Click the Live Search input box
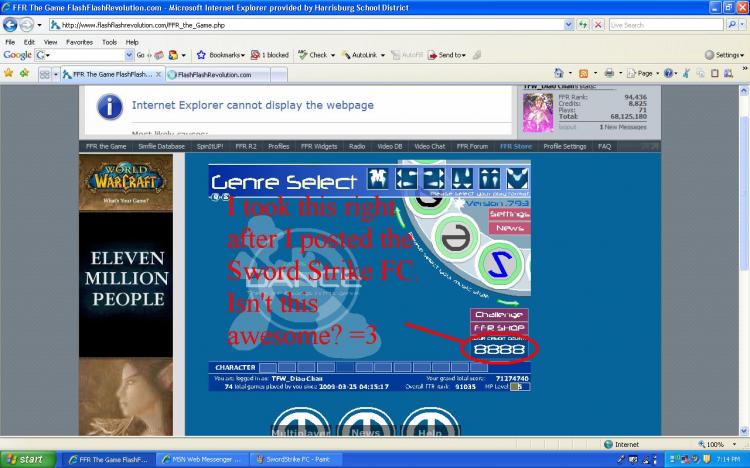The image size is (750, 468). [666, 25]
